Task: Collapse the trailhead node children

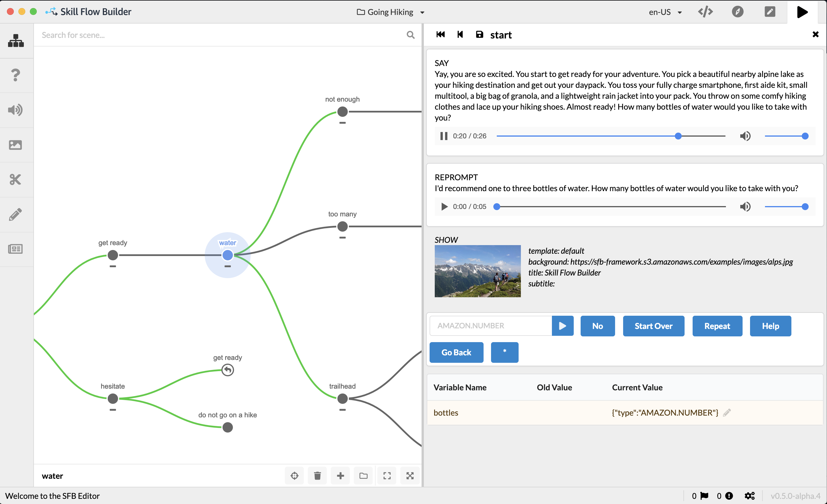Action: tap(342, 410)
